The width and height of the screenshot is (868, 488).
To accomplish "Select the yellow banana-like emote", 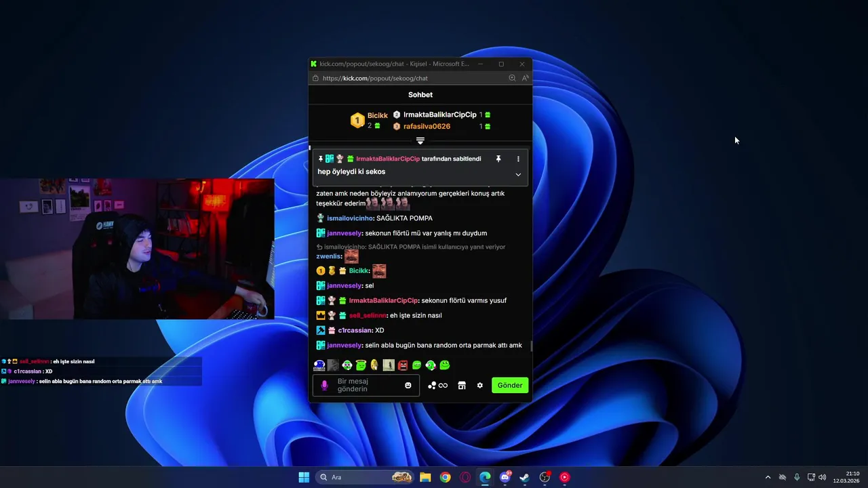I will (x=374, y=365).
